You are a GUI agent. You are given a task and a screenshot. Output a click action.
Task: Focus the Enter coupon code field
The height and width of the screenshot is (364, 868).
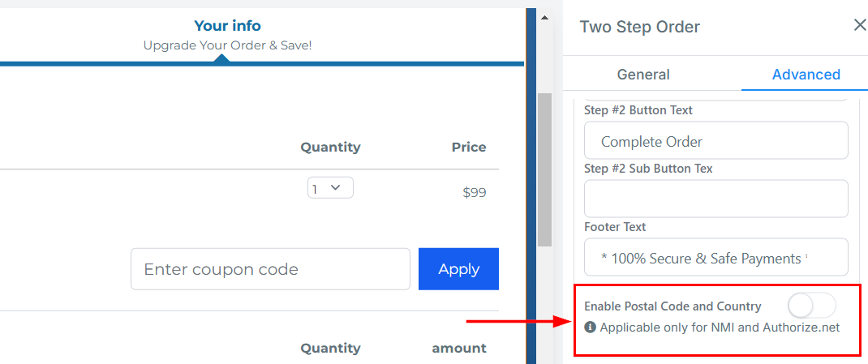pos(270,269)
